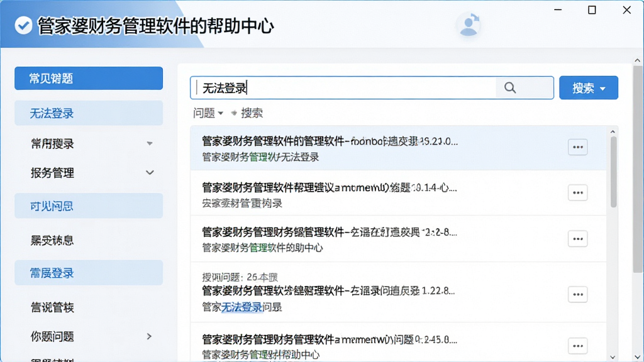Open the second search result about 帮理
The image size is (644, 362).
[330, 187]
